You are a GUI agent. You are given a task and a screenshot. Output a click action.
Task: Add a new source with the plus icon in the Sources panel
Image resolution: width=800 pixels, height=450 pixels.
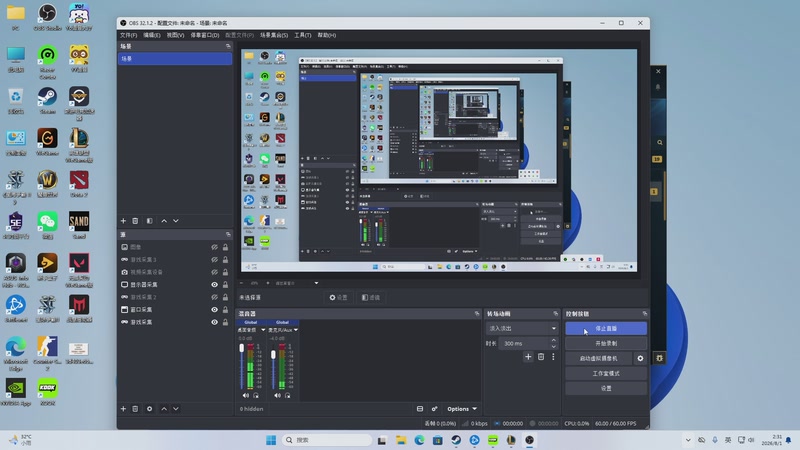(x=123, y=409)
